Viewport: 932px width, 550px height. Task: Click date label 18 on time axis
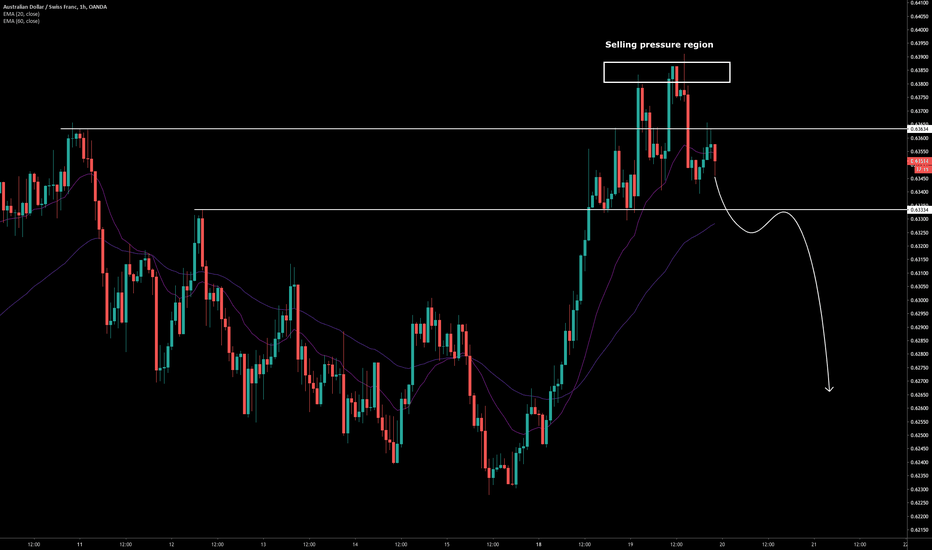539,544
